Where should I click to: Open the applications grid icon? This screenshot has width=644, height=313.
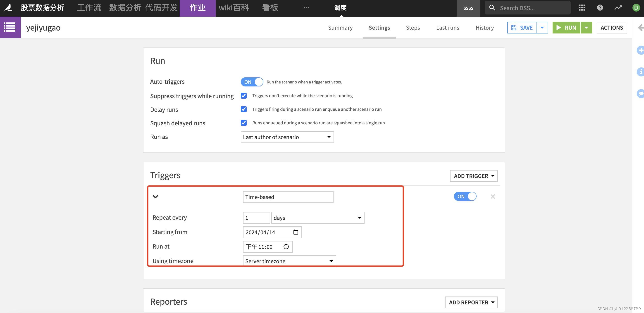click(x=582, y=8)
